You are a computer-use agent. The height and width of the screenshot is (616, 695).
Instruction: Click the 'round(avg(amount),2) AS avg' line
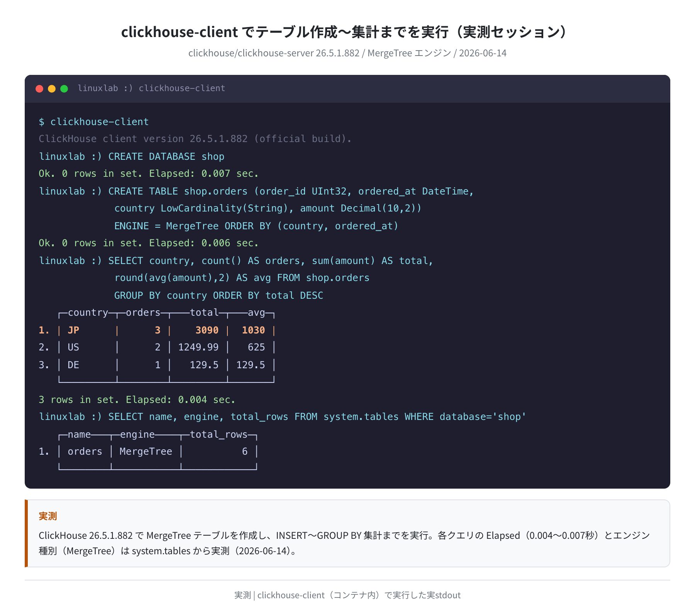click(242, 278)
